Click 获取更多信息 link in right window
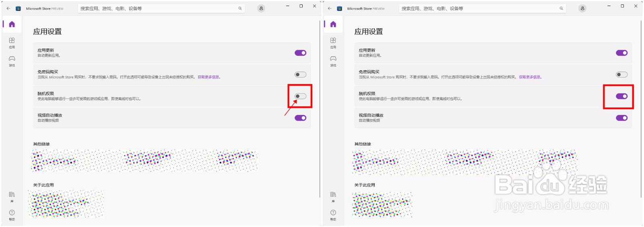 tap(530, 77)
